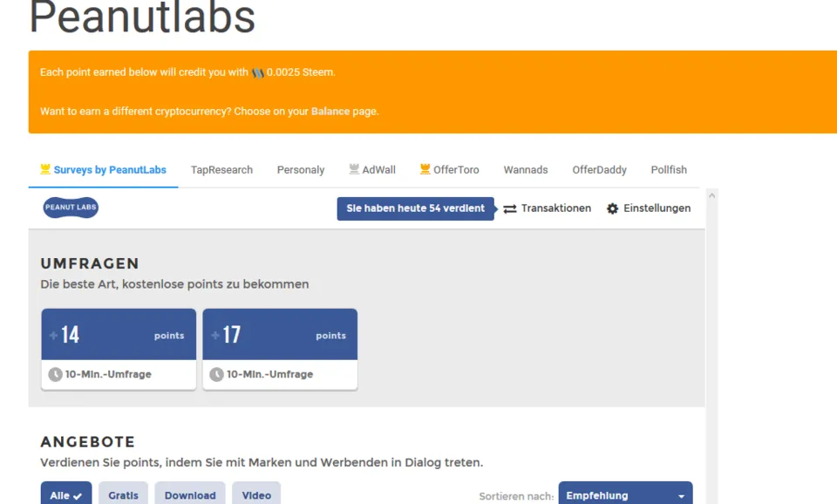Image resolution: width=837 pixels, height=504 pixels.
Task: Click the clock icon on the 14-point survey
Action: [x=55, y=374]
